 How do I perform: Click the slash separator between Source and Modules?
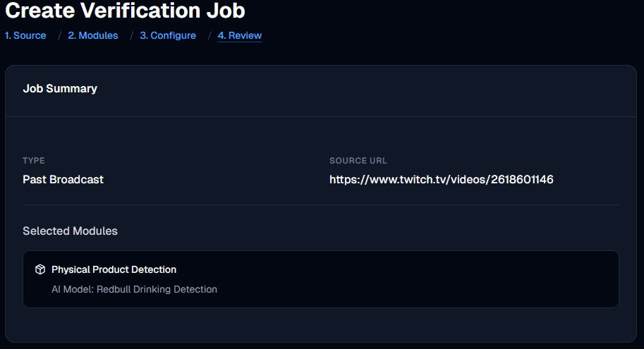59,35
